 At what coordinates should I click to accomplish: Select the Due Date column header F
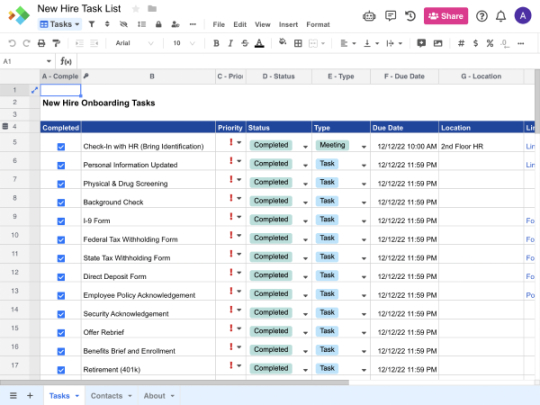(x=404, y=76)
